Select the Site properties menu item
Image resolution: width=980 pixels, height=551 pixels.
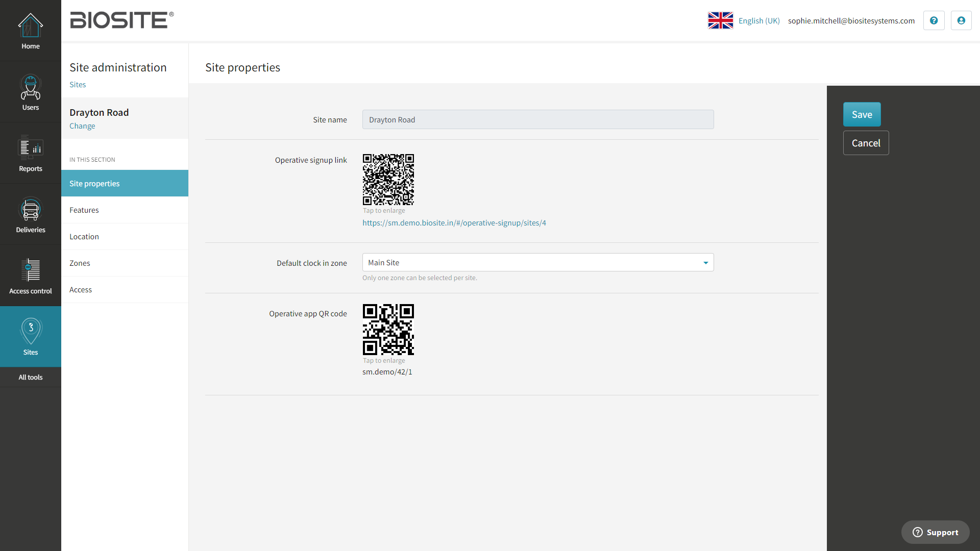[x=125, y=183]
